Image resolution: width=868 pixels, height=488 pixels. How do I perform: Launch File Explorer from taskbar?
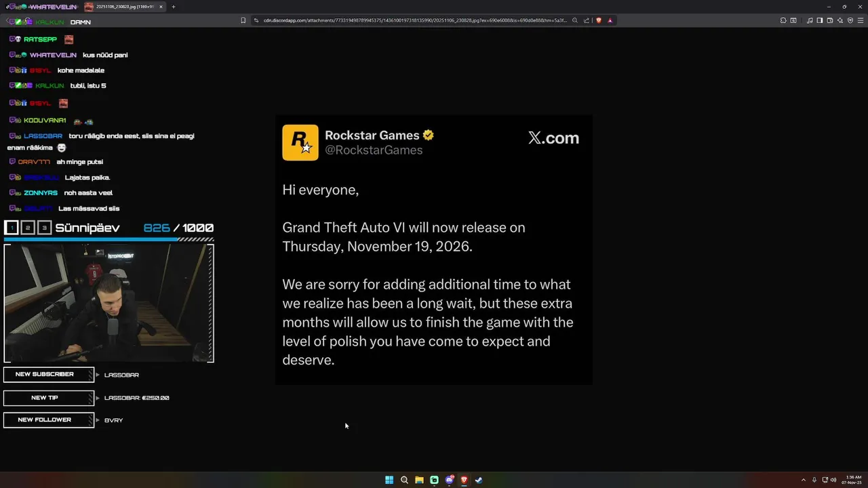(x=419, y=480)
